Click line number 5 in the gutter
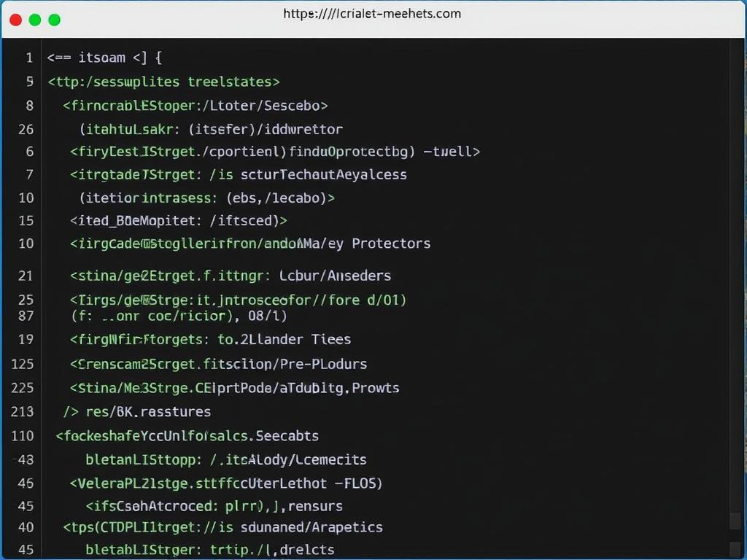Screen dimensions: 747x560 pyautogui.click(x=29, y=82)
